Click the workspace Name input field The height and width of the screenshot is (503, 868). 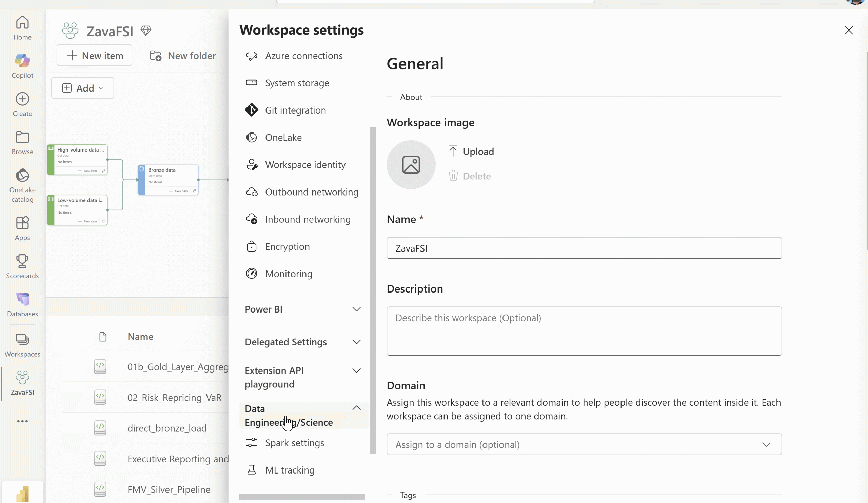click(584, 248)
